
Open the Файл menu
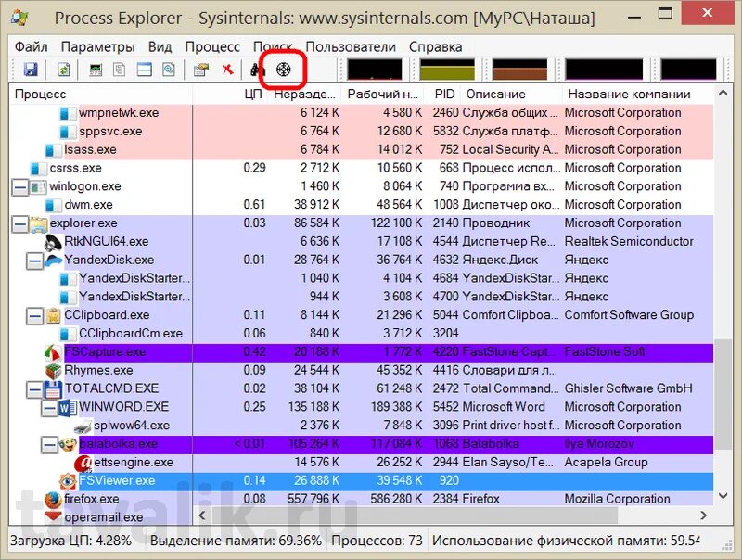click(32, 47)
